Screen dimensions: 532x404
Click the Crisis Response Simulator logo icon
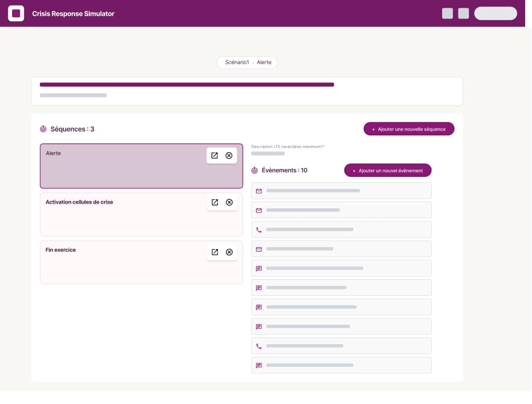16,14
